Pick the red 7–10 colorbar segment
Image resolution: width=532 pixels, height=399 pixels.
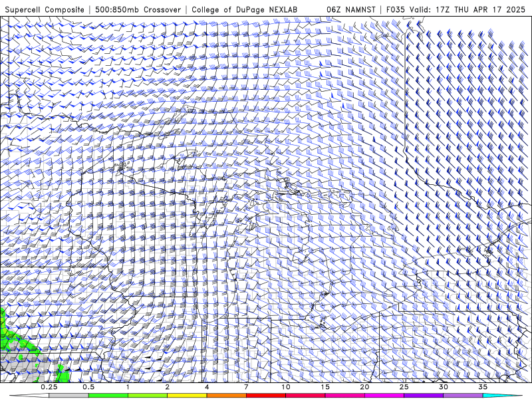click(265, 395)
